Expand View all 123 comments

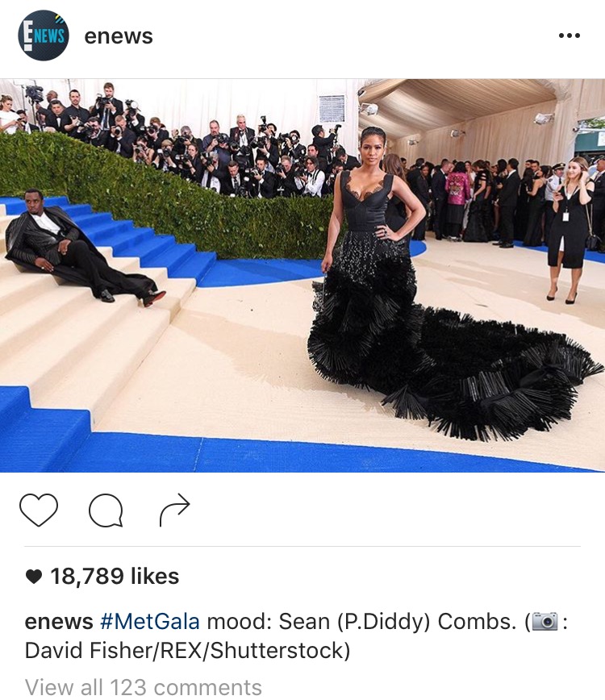click(144, 686)
